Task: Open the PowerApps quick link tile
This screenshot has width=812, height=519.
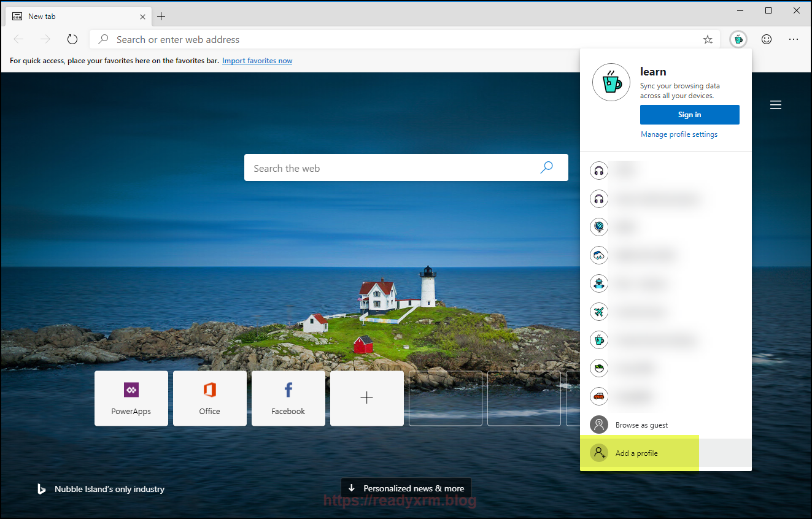Action: (x=131, y=398)
